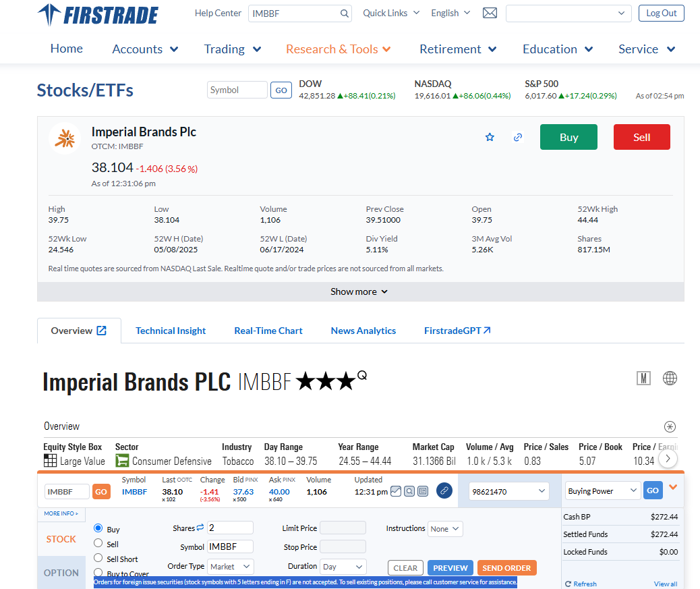
Task: Click the swap arrows icon next to Shares
Action: coord(200,528)
